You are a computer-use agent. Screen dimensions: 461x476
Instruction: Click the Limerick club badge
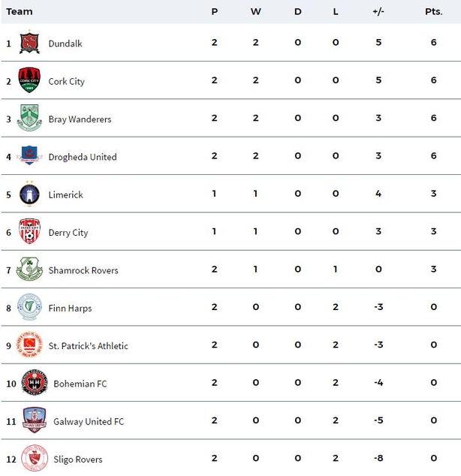(29, 194)
